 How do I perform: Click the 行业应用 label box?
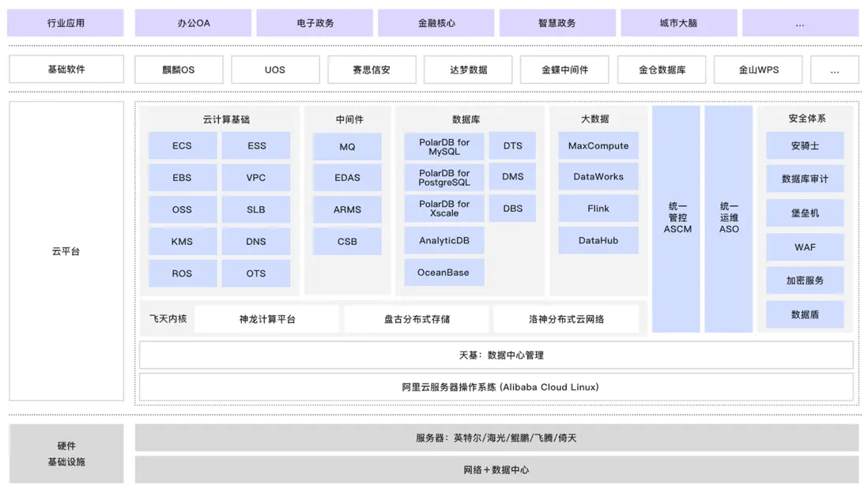click(66, 23)
